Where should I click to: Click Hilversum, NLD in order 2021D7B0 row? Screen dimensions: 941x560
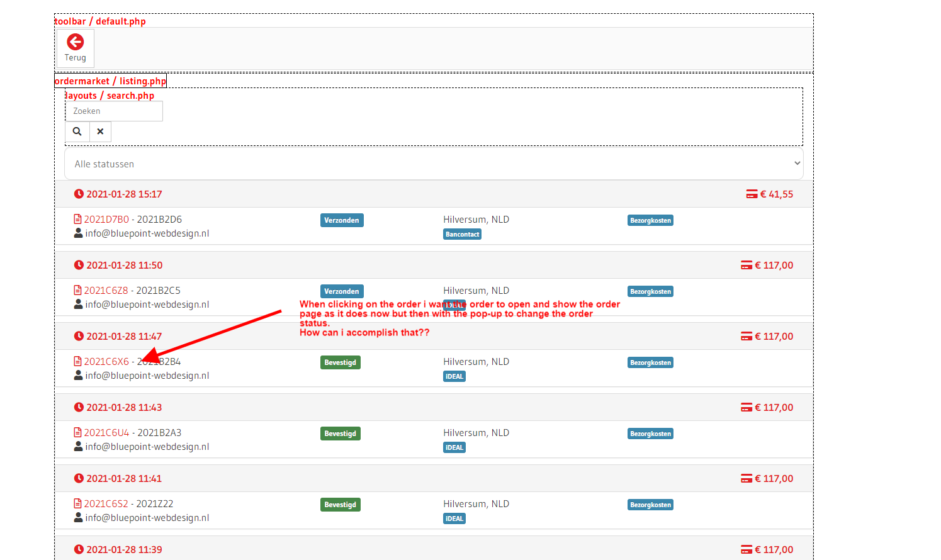(x=476, y=219)
